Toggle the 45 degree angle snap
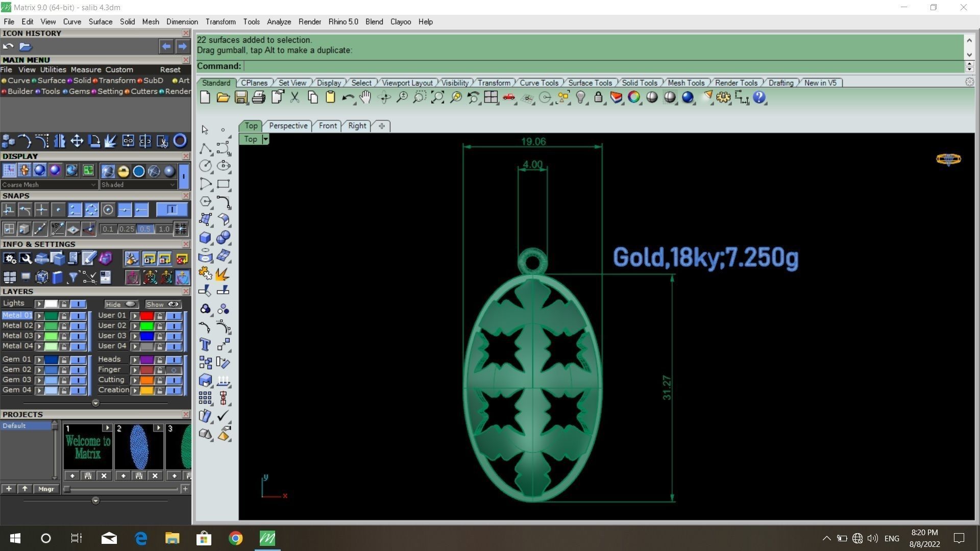 (57, 229)
